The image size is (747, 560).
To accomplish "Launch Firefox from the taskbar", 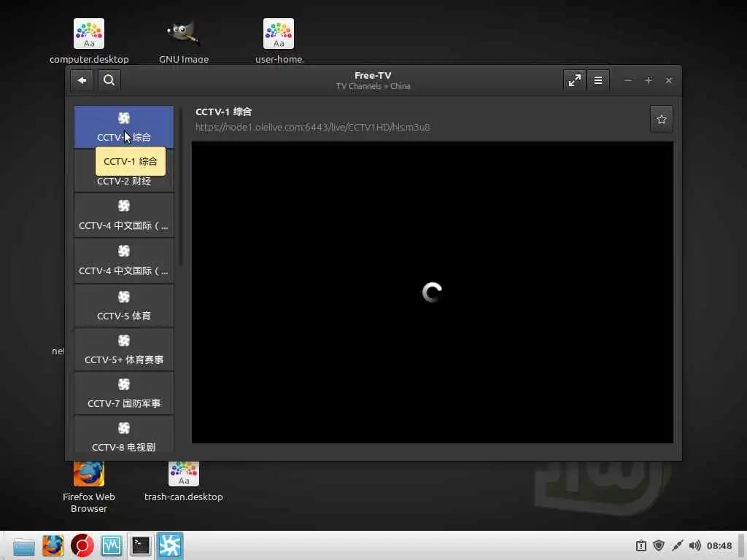I will (53, 545).
